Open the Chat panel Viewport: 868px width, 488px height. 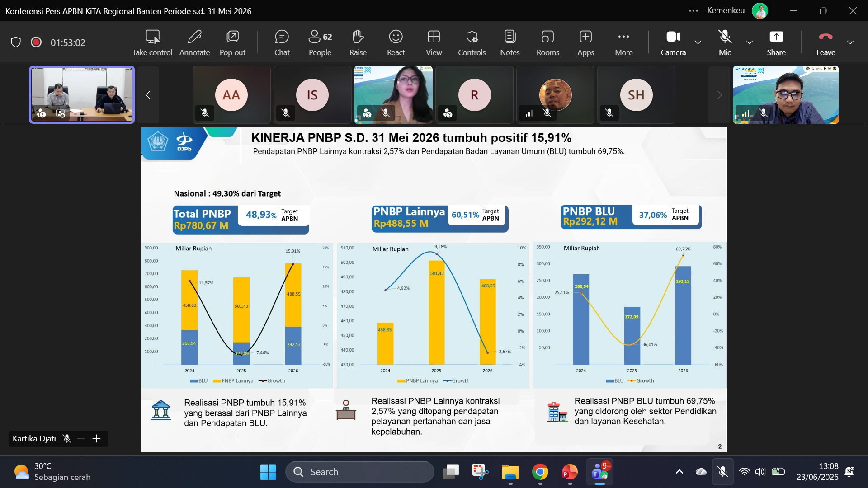pos(282,43)
